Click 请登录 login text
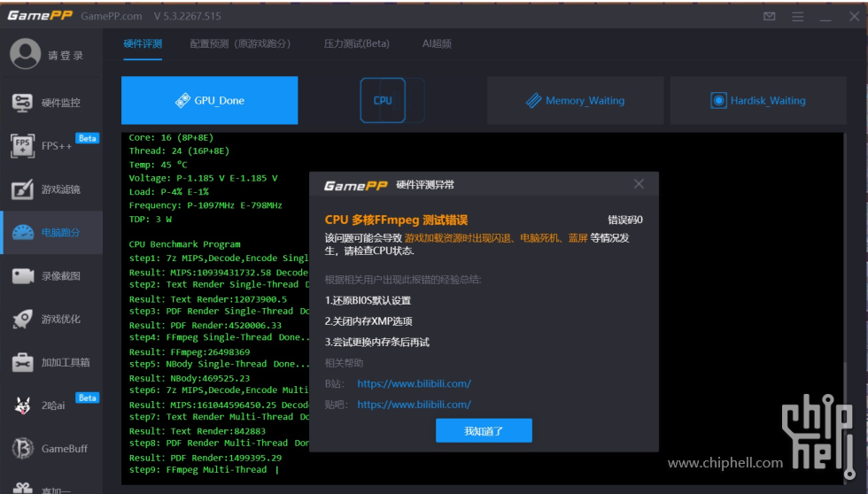This screenshot has height=494, width=868. coord(66,55)
